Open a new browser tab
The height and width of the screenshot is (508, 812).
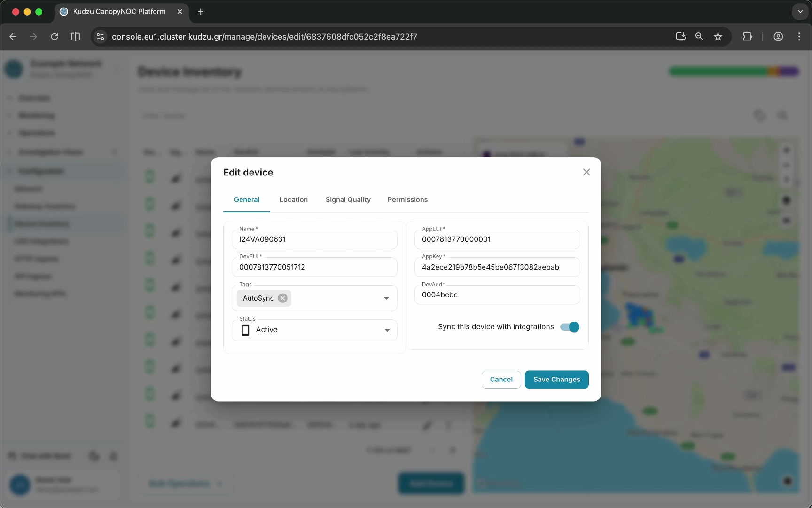coord(201,12)
